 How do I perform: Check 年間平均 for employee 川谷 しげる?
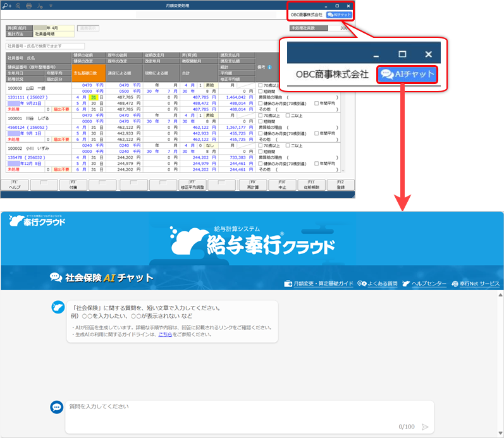tap(317, 133)
